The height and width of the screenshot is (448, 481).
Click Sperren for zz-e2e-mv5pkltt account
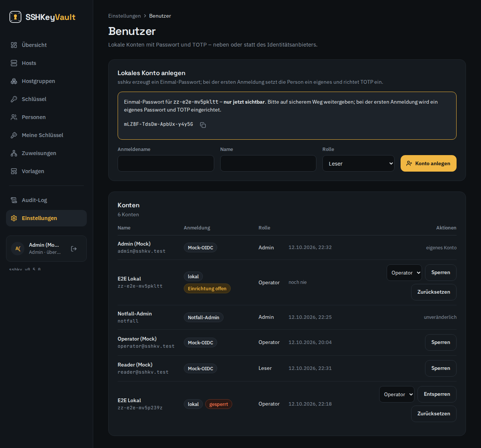pos(441,273)
